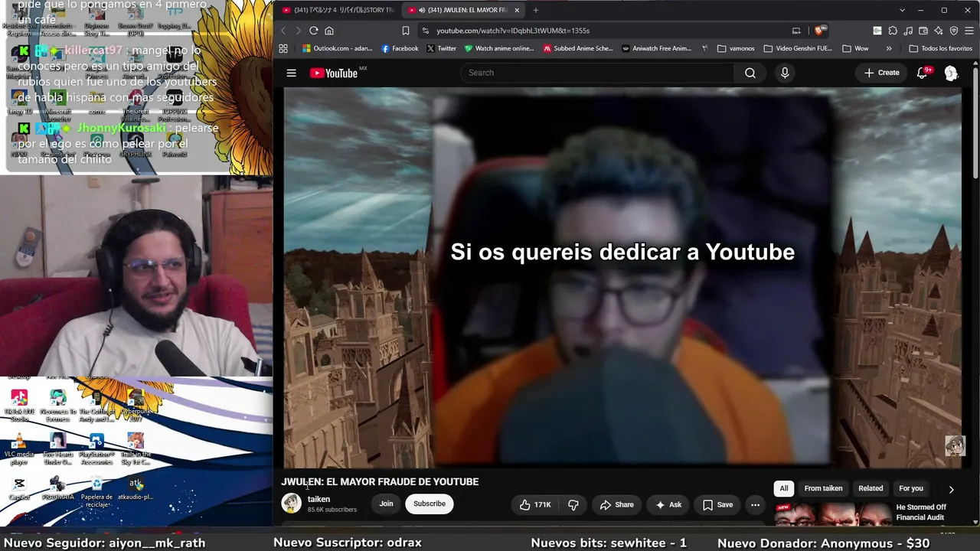The height and width of the screenshot is (551, 980).
Task: Open the Watch anime online bookmark
Action: (499, 48)
